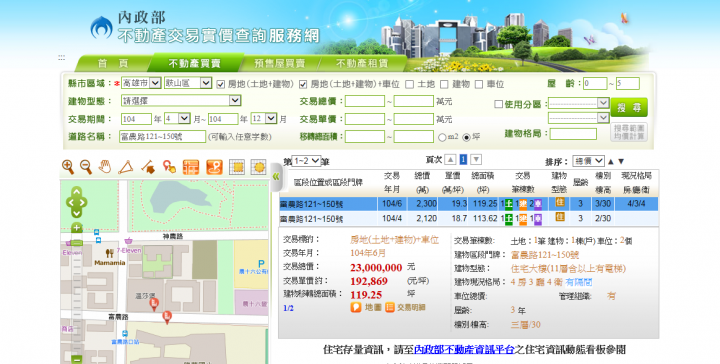Image resolution: width=720 pixels, height=364 pixels.
Task: Select the hand pan tool
Action: tap(105, 167)
